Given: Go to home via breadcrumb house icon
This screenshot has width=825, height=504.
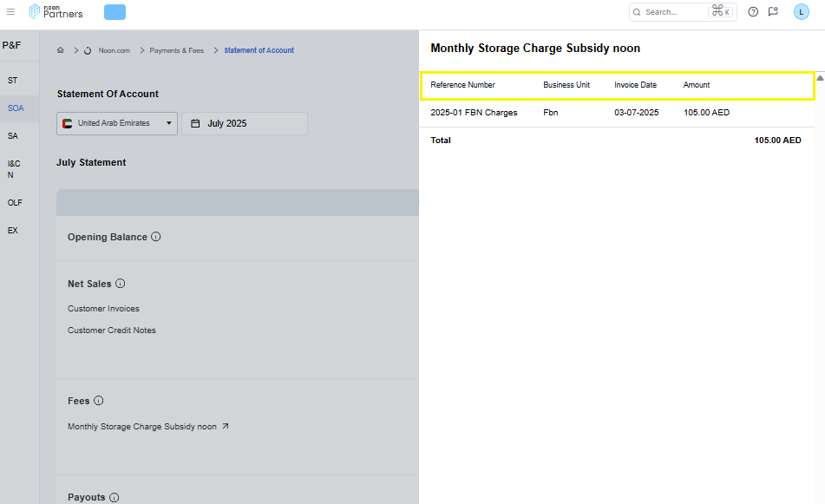Looking at the screenshot, I should pos(61,50).
